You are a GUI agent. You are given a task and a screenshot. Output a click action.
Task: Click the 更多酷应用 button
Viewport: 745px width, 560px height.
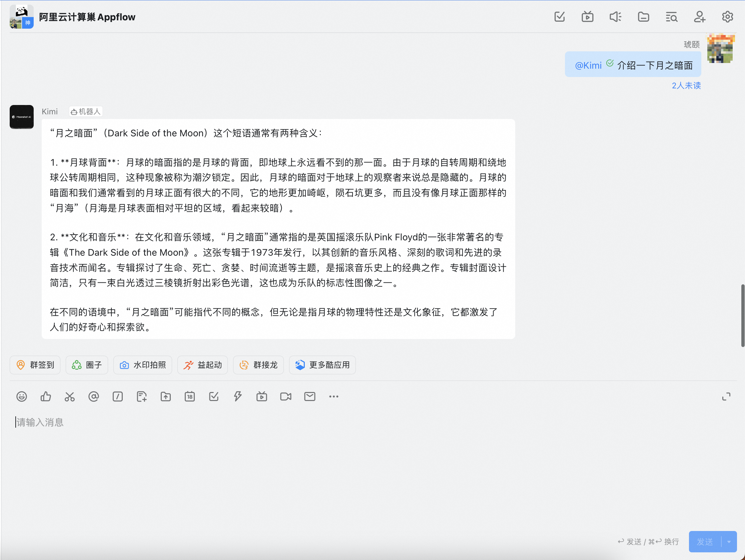click(x=322, y=365)
